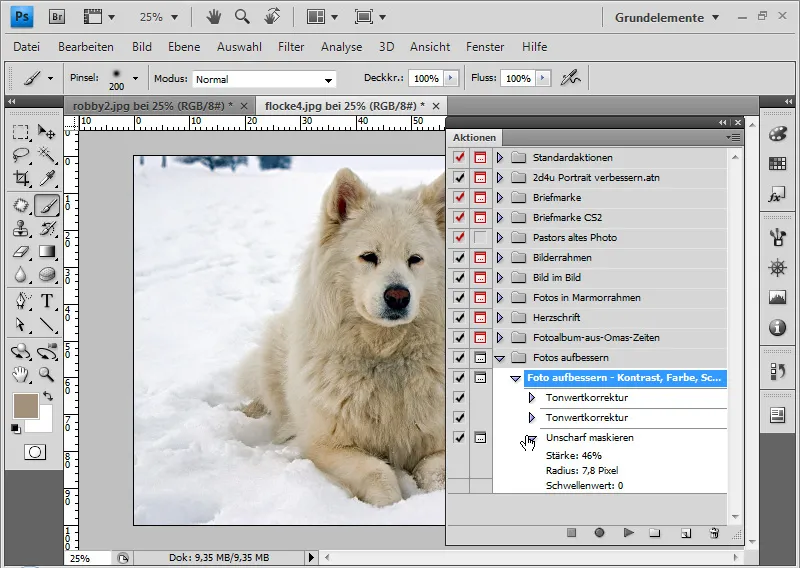
Task: Open the Aktionen panel options menu
Action: (x=733, y=137)
